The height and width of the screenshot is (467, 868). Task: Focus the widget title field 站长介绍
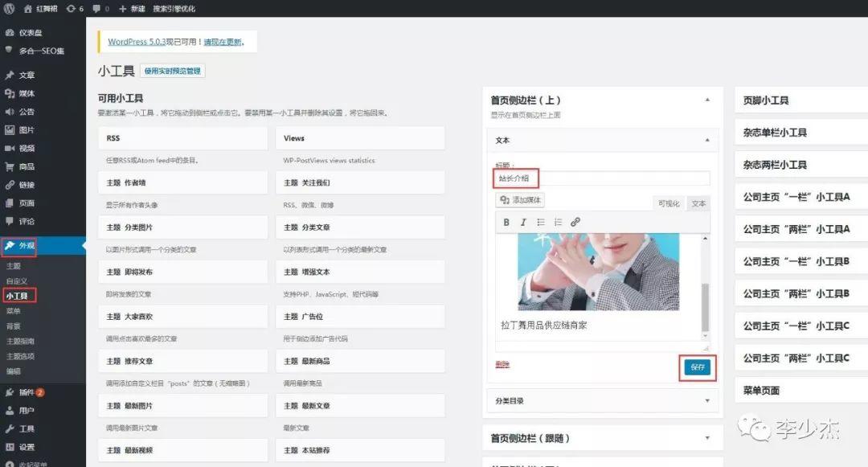(602, 178)
